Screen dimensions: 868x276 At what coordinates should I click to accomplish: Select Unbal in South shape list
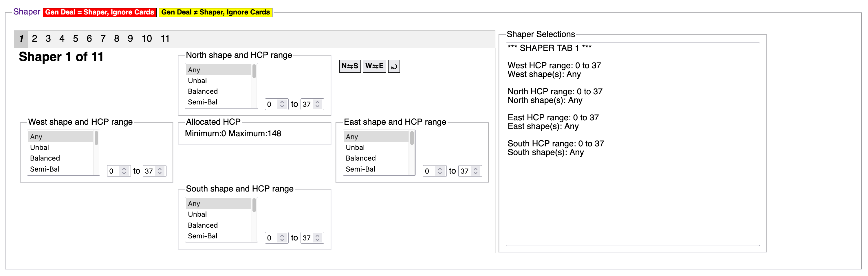click(x=218, y=214)
